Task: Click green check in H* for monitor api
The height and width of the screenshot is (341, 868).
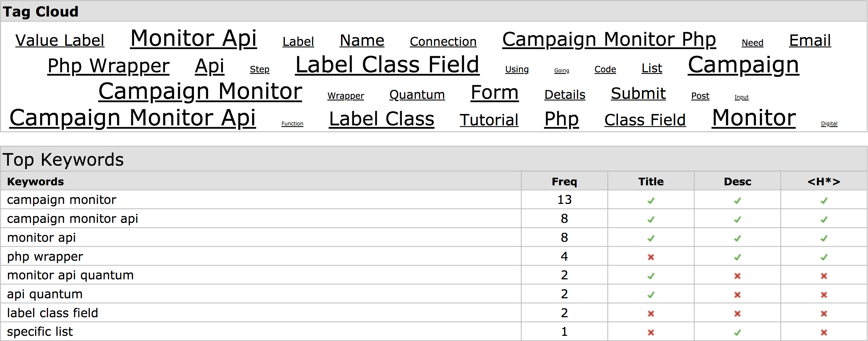Action: pyautogui.click(x=824, y=238)
